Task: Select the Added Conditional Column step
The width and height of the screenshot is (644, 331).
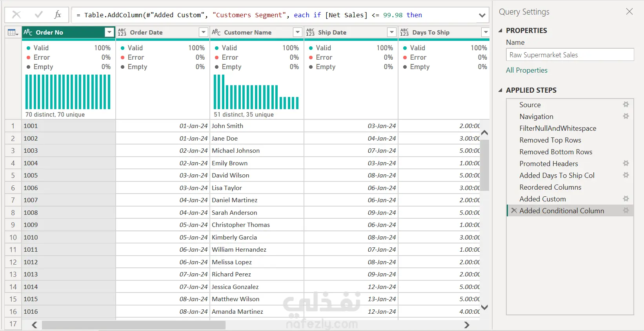Action: (570, 210)
